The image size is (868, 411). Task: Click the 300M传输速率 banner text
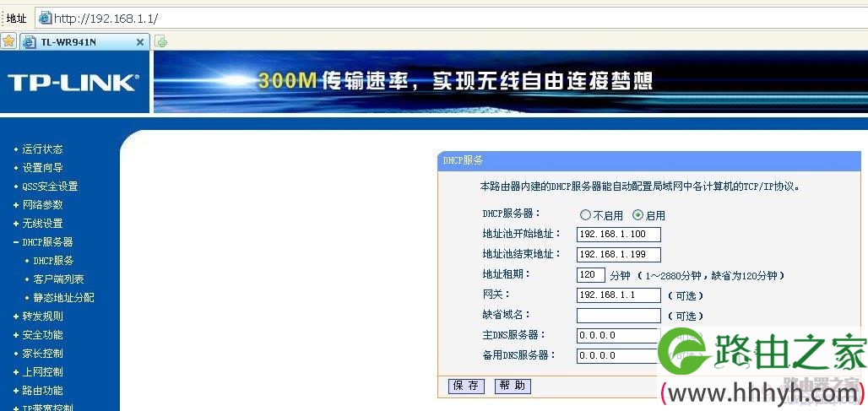pyautogui.click(x=455, y=81)
